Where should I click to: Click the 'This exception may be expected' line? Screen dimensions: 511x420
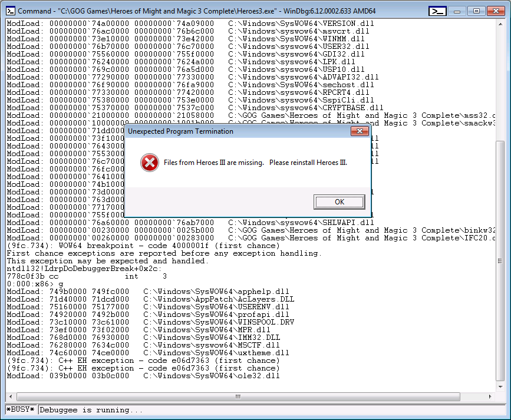point(108,261)
